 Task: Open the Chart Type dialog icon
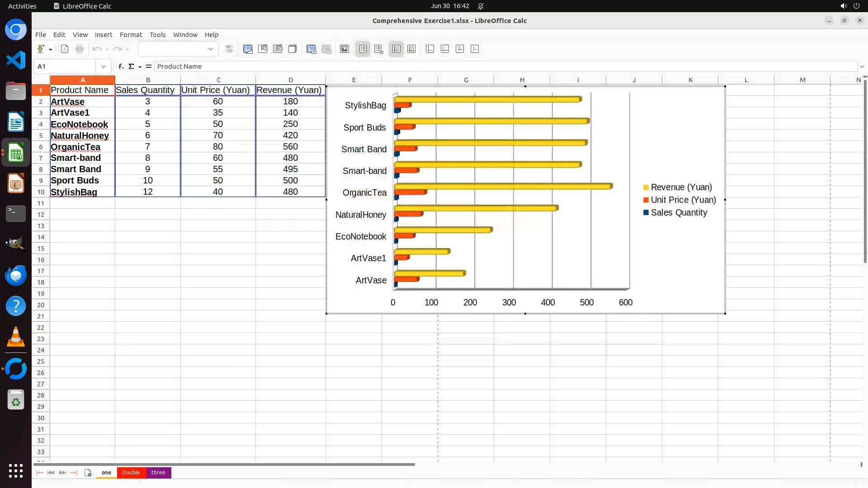point(248,49)
